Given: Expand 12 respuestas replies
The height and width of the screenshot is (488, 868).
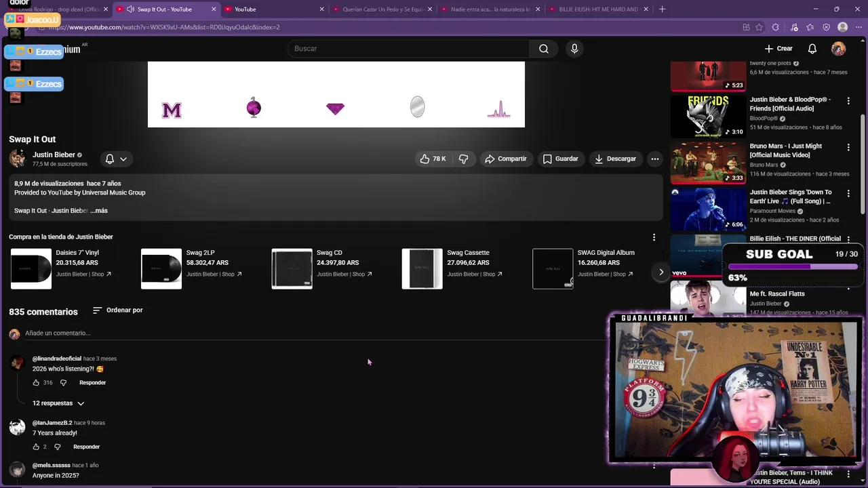Looking at the screenshot, I should (58, 403).
